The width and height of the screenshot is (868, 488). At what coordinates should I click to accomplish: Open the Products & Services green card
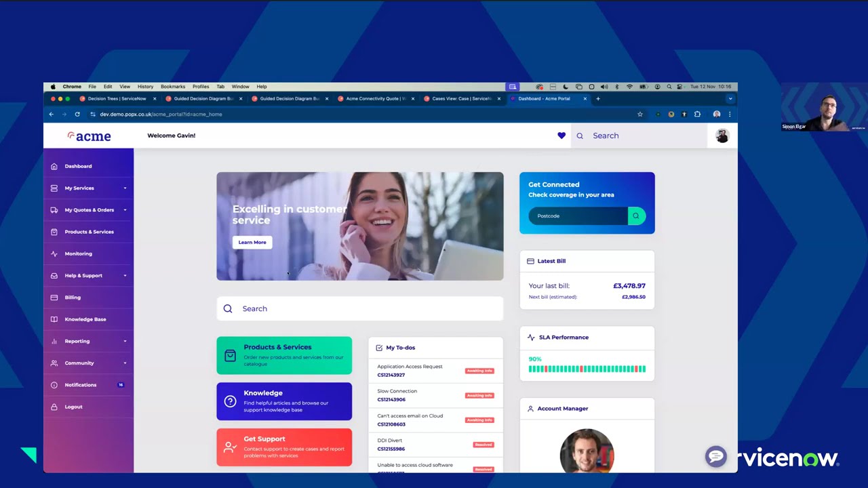[x=284, y=355]
